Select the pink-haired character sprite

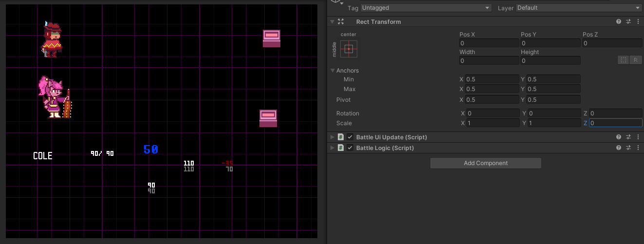tap(55, 97)
